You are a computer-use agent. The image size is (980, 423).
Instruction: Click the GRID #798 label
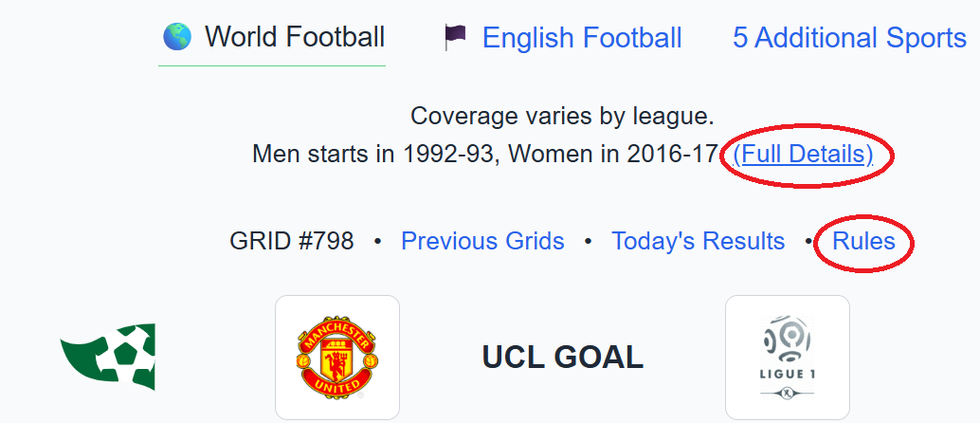[x=292, y=241]
